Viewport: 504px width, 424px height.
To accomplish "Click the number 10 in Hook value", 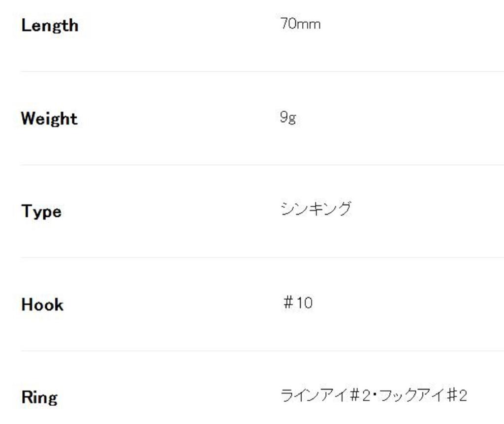I will coord(305,303).
